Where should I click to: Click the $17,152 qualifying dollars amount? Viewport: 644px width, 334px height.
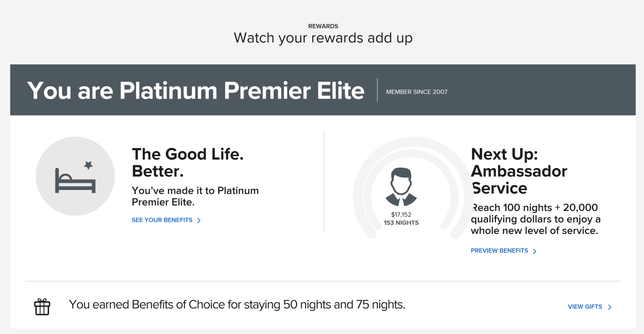(401, 215)
